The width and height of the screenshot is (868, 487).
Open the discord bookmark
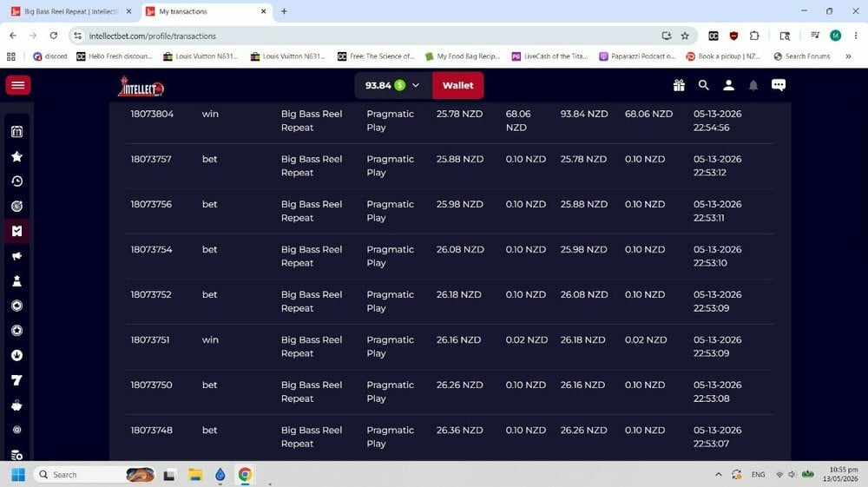click(50, 56)
